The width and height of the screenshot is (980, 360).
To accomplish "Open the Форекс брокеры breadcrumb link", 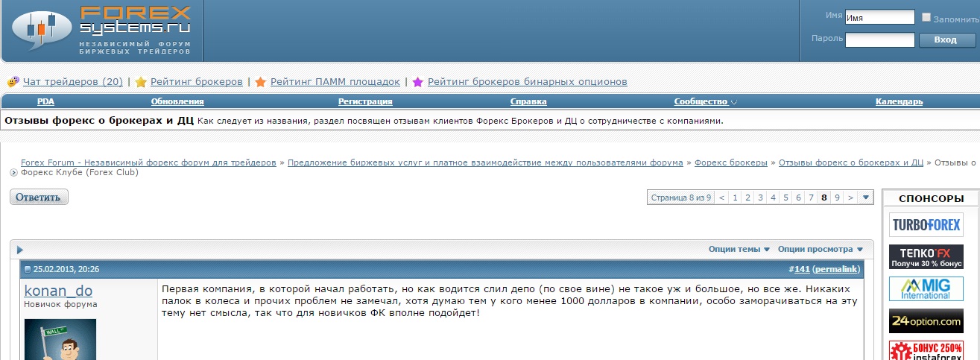I will tap(731, 162).
